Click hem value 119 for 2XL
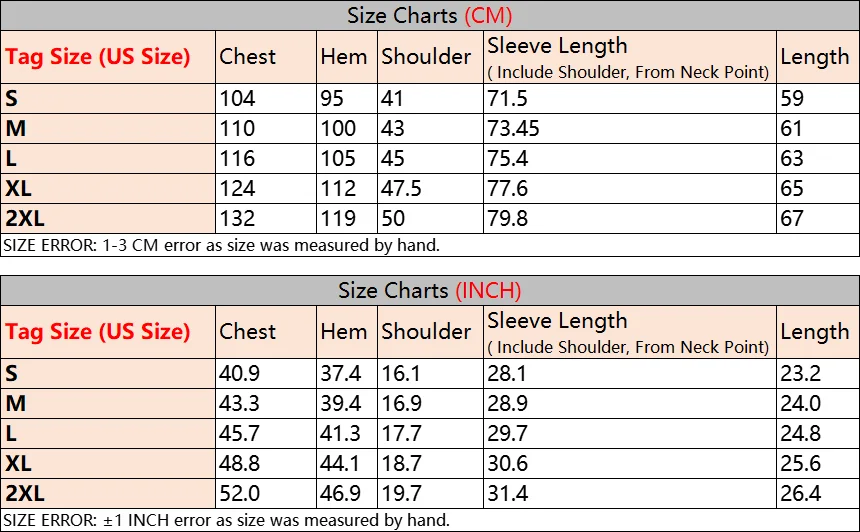860x532 pixels. click(x=338, y=218)
